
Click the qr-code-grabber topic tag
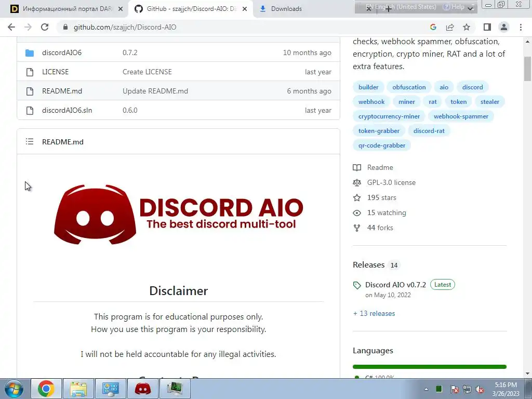382,145
